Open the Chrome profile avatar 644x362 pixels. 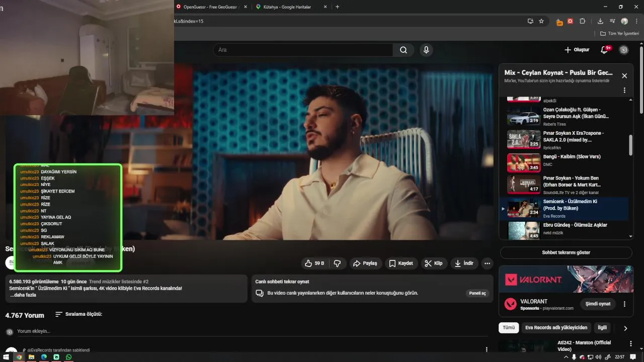[624, 21]
